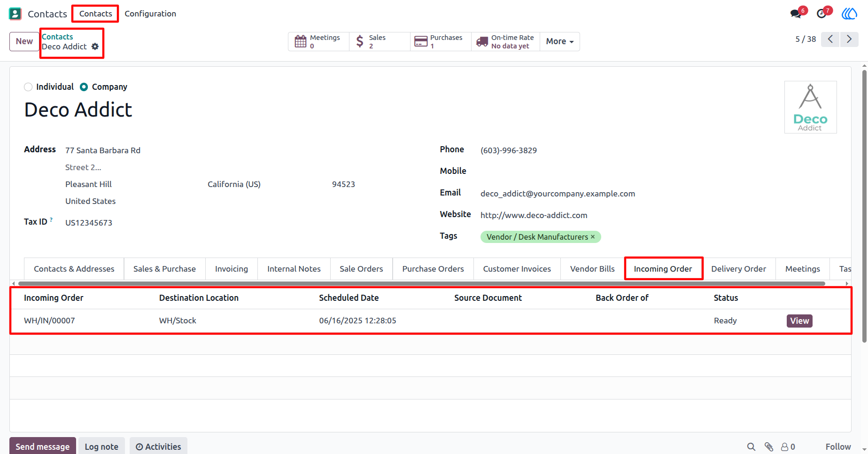Switch to the Sales & Purchase tab
The height and width of the screenshot is (454, 868).
164,269
